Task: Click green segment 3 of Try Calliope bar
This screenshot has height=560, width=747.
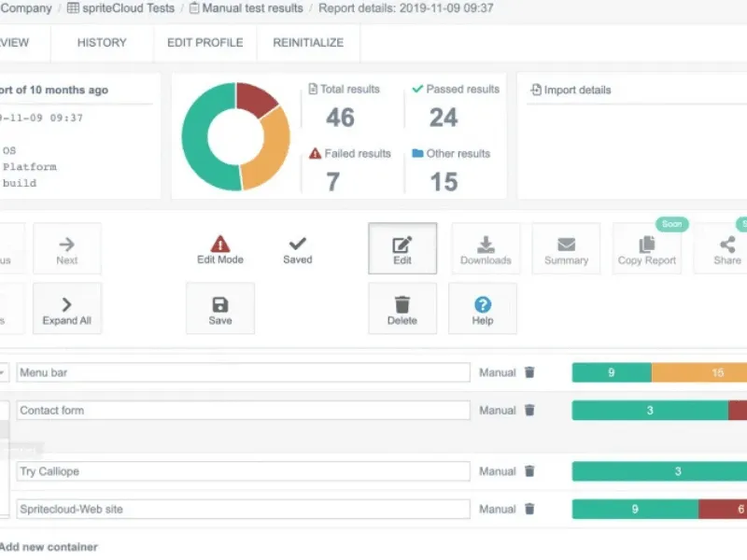Action: tap(659, 471)
